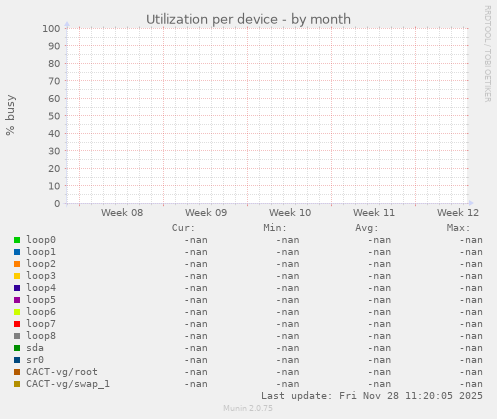Screen dimensions: 497x419
Task: Click loop7's Max value '-nan'
Action: [471, 324]
